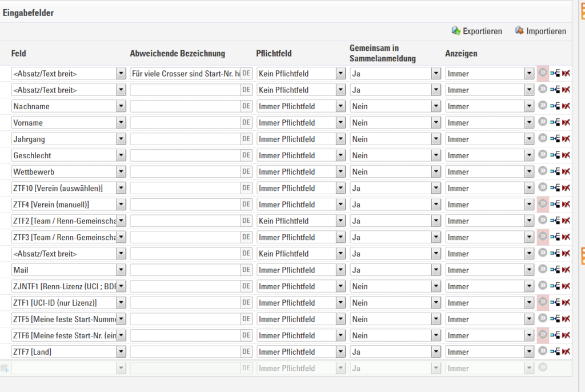Click the red delete icon in the Geschlecht row
The height and width of the screenshot is (392, 585).
(566, 155)
